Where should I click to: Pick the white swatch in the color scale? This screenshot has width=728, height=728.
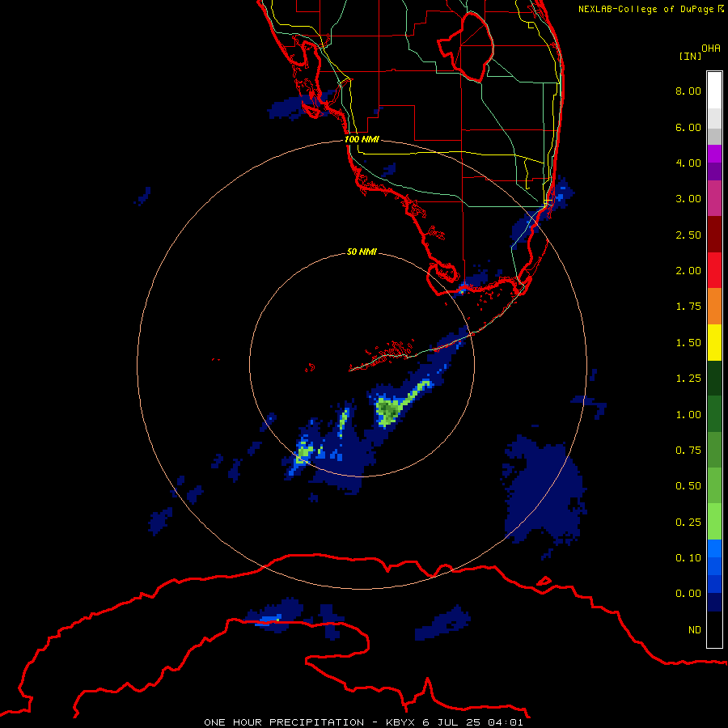pyautogui.click(x=714, y=91)
